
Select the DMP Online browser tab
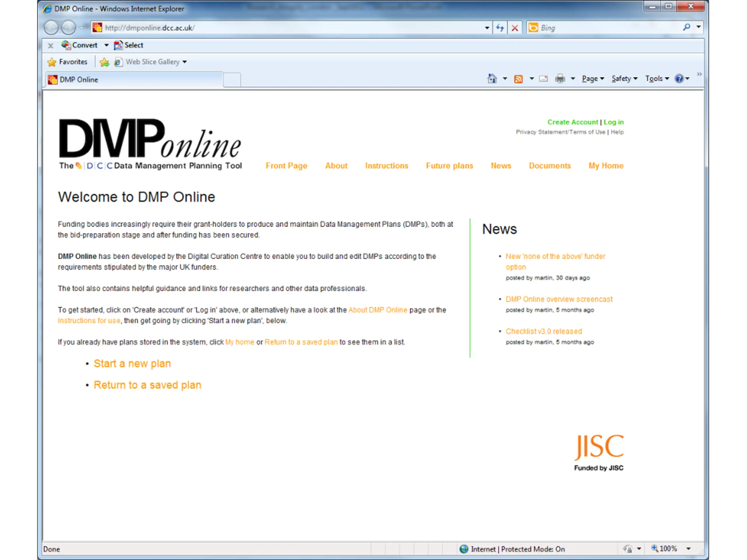[134, 80]
